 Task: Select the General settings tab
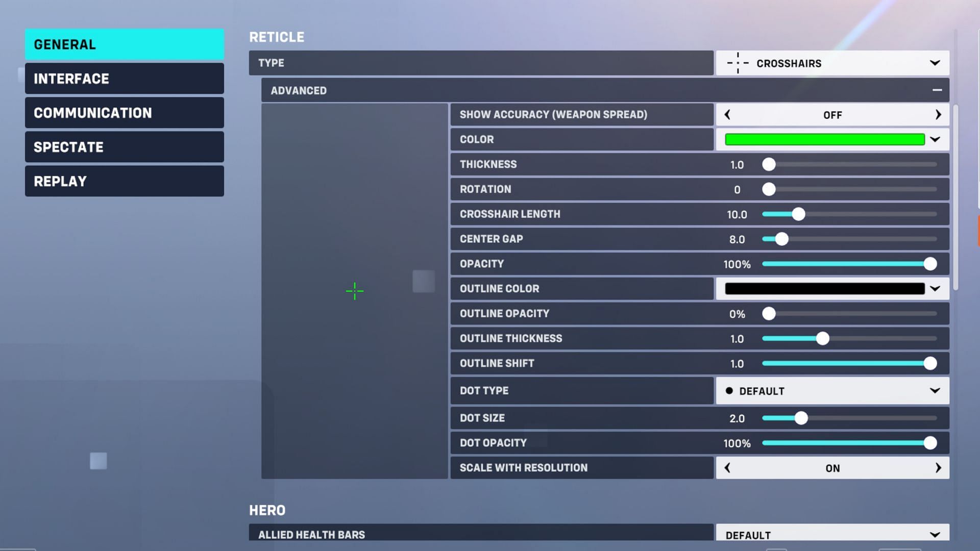(x=125, y=44)
